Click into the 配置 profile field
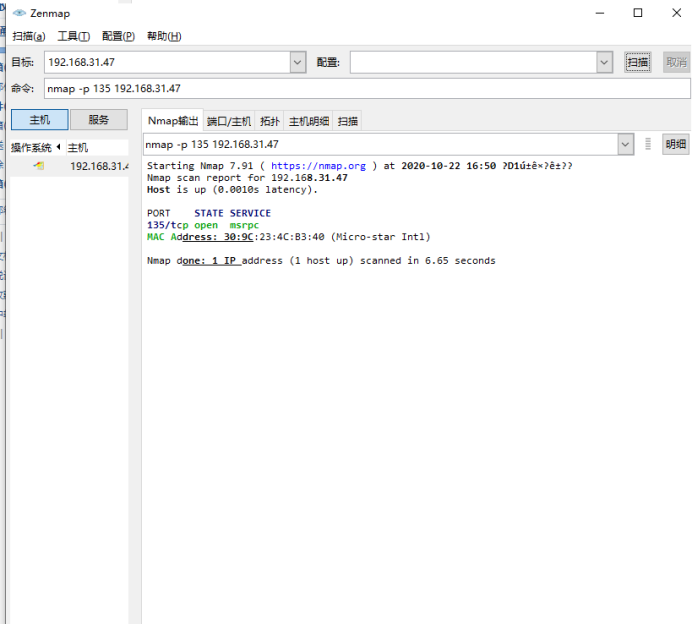The image size is (693, 624). coord(473,62)
